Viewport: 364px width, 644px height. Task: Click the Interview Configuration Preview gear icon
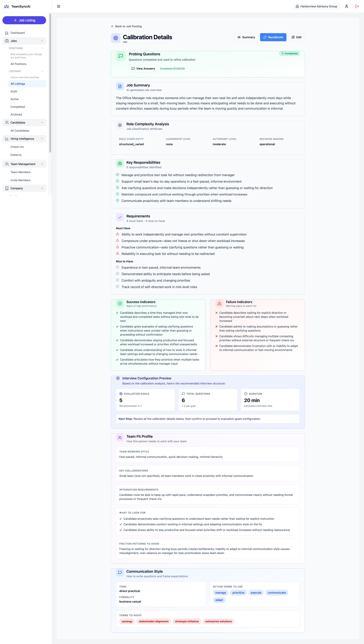pyautogui.click(x=118, y=378)
